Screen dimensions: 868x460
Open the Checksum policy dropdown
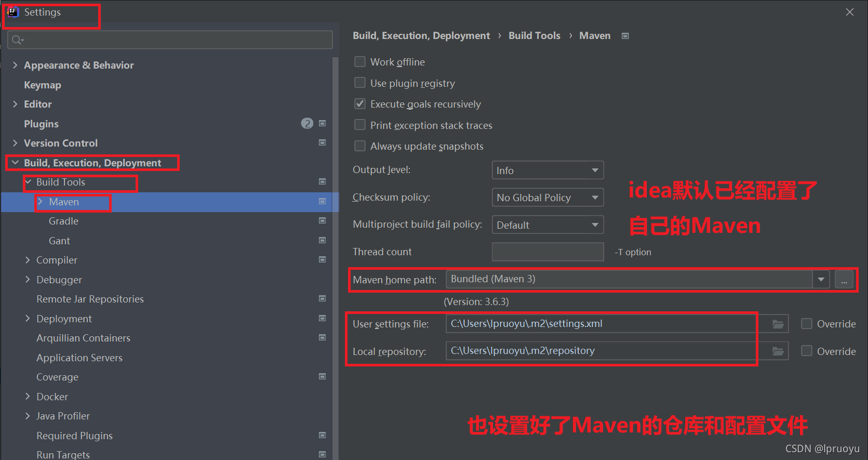point(547,198)
